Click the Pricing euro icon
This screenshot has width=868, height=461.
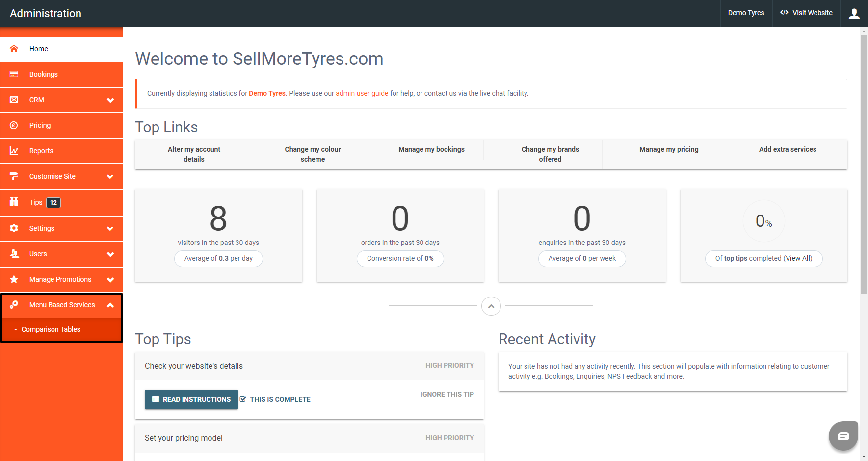click(x=14, y=125)
